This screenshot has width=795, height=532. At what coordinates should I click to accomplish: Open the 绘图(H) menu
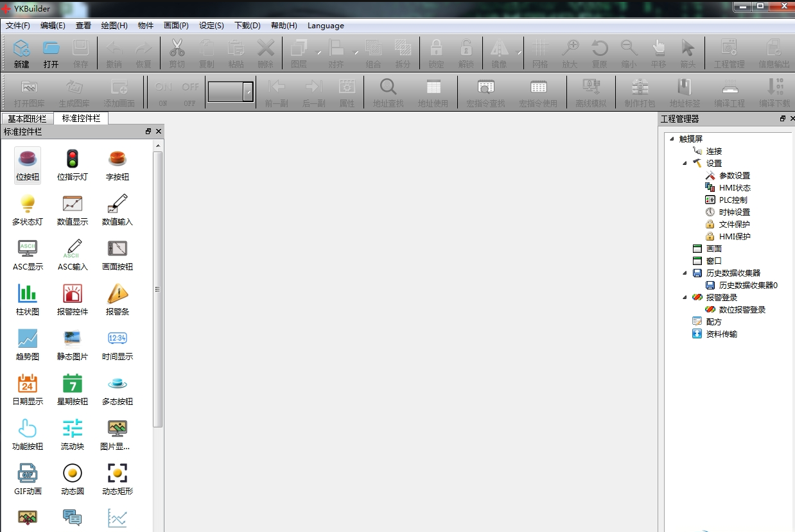(114, 26)
